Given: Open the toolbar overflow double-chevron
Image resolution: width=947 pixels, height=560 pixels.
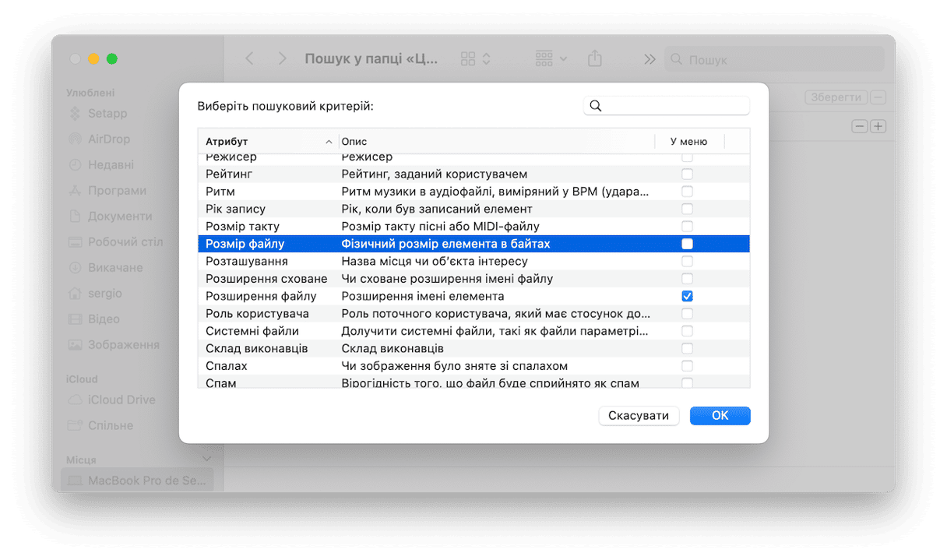Looking at the screenshot, I should [649, 59].
